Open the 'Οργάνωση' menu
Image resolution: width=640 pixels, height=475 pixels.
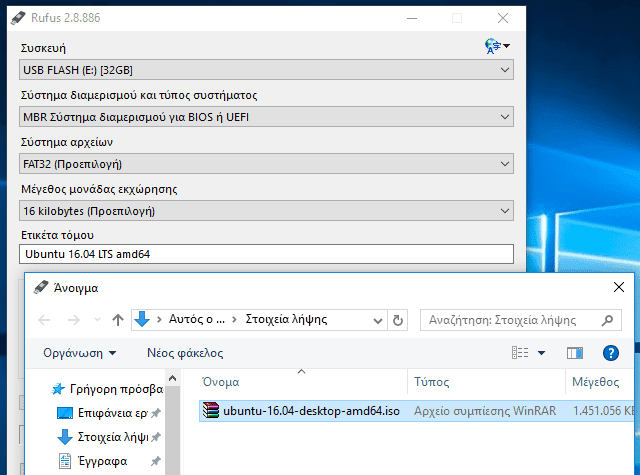click(80, 353)
